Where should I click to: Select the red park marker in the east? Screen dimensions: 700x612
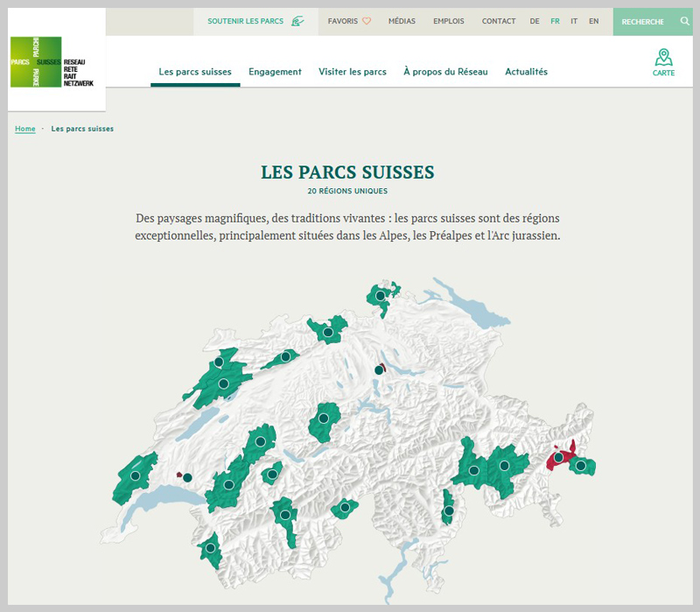pos(558,457)
